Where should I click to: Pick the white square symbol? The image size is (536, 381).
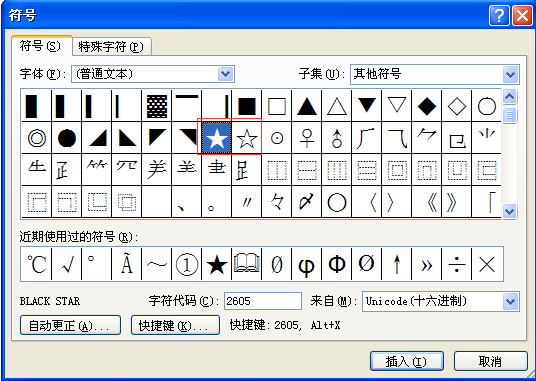click(x=277, y=106)
